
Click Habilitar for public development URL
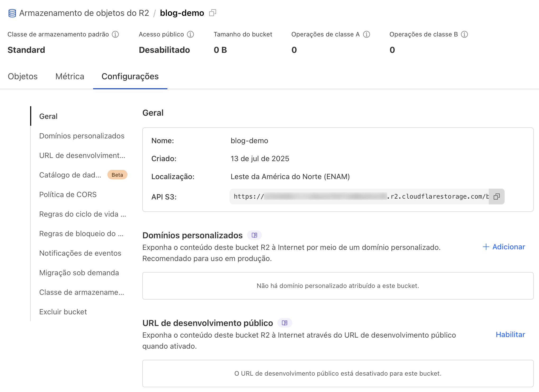(510, 334)
